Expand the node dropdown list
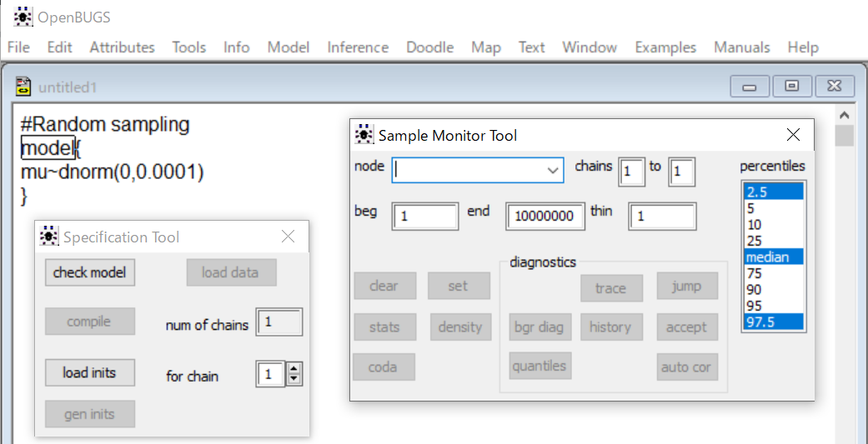The width and height of the screenshot is (868, 444). pos(553,170)
